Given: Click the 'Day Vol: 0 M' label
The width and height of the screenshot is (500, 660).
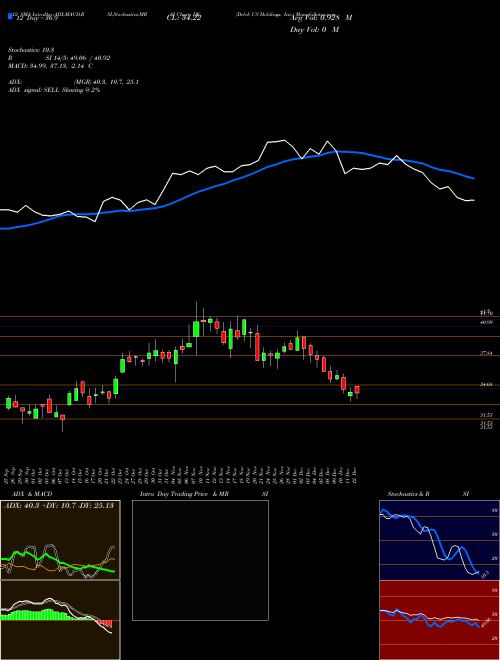Looking at the screenshot, I should click(x=315, y=29).
